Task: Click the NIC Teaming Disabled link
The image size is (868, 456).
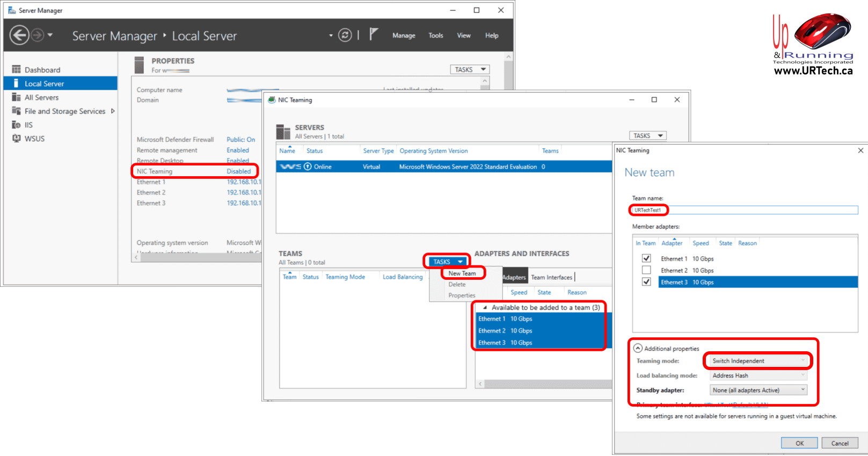Action: point(239,171)
